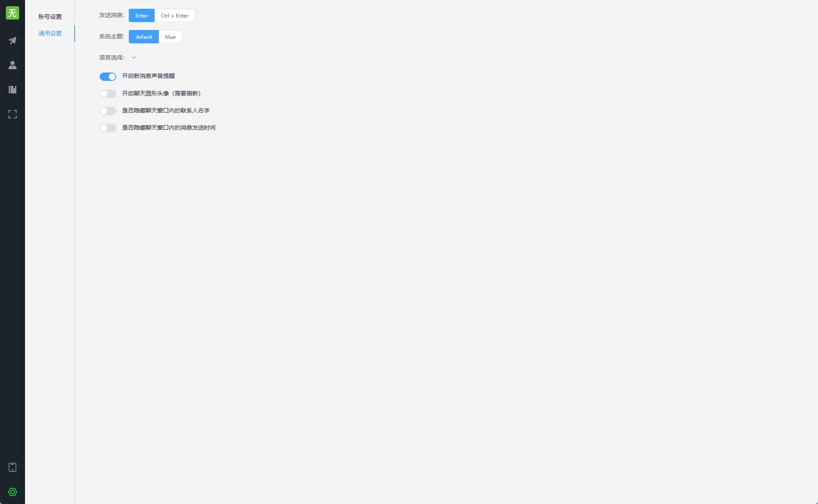Switch system theme to blue

click(170, 37)
